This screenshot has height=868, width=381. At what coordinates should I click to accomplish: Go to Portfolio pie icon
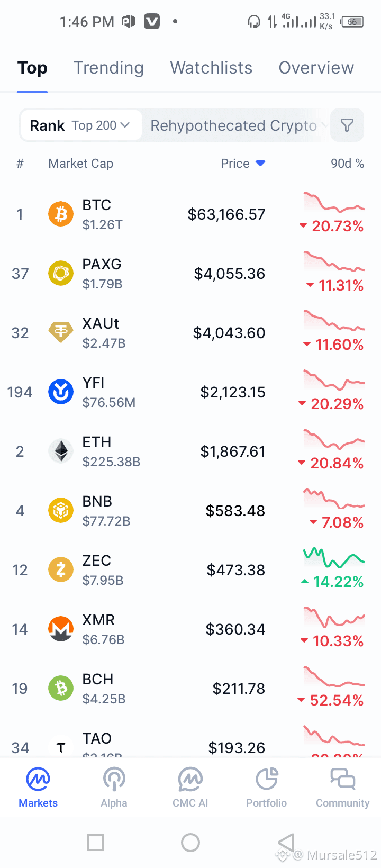267,779
